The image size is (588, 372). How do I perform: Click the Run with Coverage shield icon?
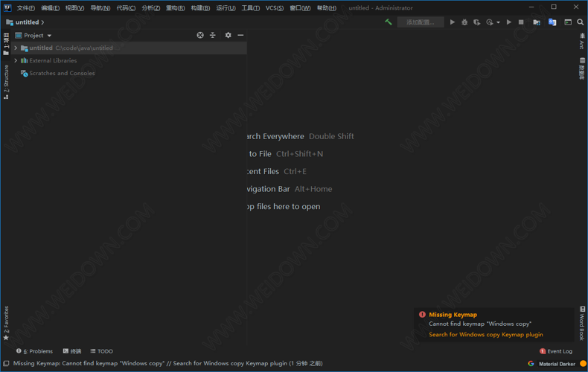pyautogui.click(x=476, y=22)
